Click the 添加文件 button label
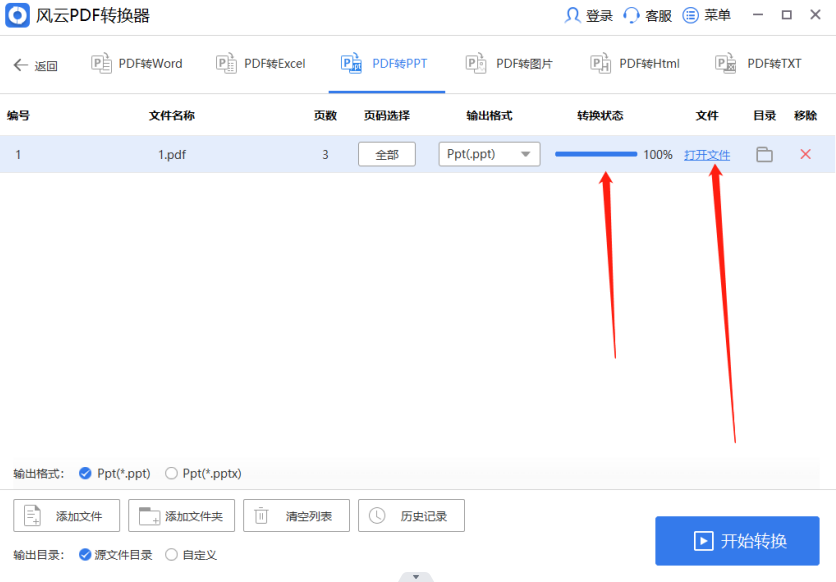Viewport: 836px width, 582px height. (79, 516)
